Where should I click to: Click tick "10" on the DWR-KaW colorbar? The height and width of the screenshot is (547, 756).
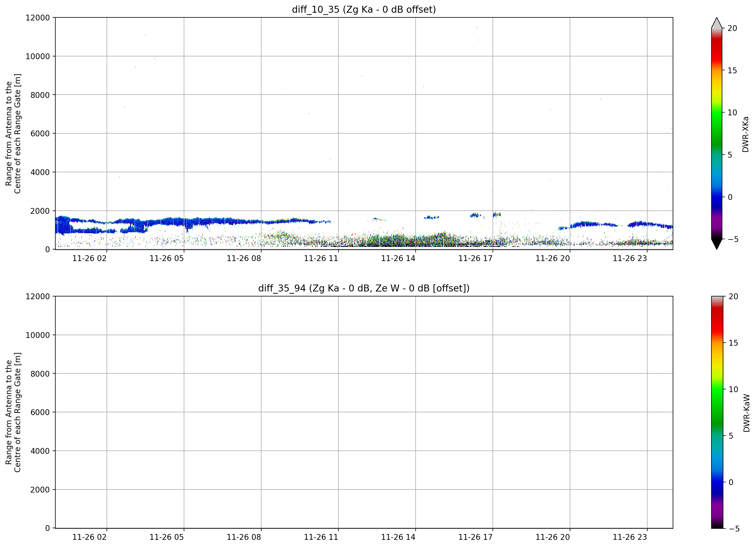pyautogui.click(x=733, y=389)
